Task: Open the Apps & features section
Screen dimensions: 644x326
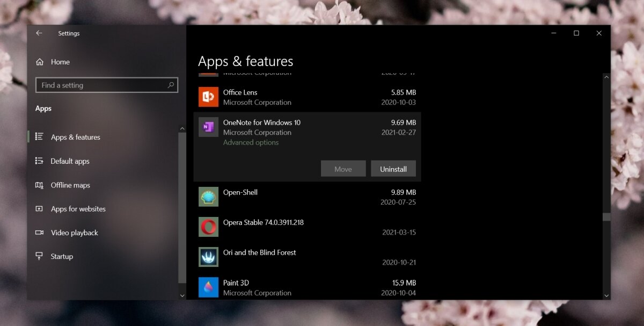Action: coord(75,137)
